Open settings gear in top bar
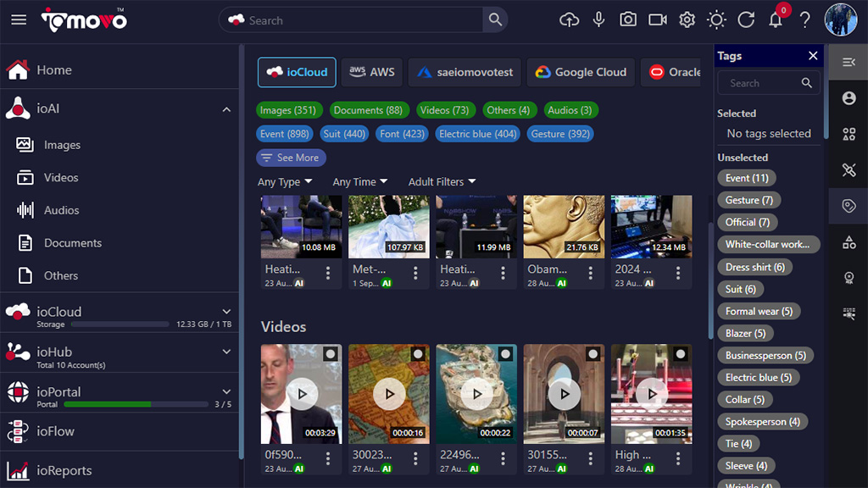This screenshot has height=488, width=868. point(687,20)
